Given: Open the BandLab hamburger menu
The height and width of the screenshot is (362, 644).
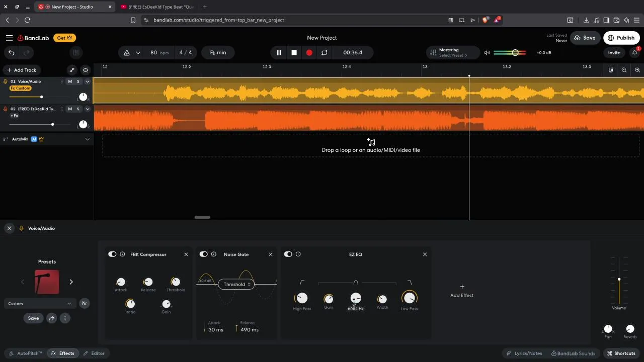Looking at the screenshot, I should click(9, 38).
